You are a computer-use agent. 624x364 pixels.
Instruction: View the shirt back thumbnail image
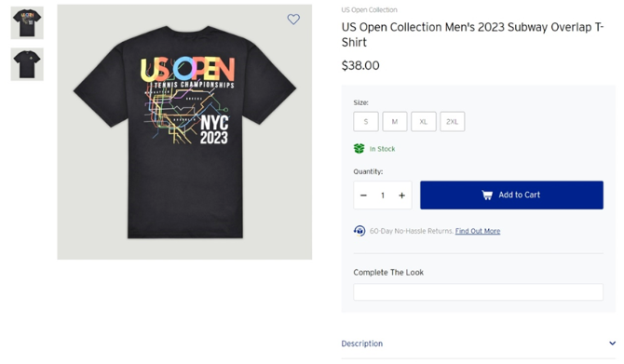coord(27,22)
